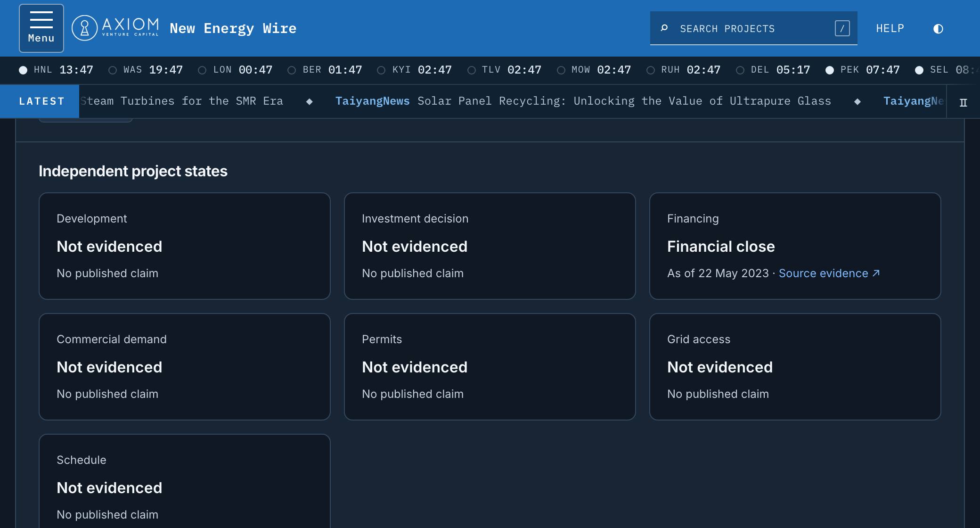Click the New Energy Wire title
The width and height of the screenshot is (980, 528).
(x=233, y=28)
